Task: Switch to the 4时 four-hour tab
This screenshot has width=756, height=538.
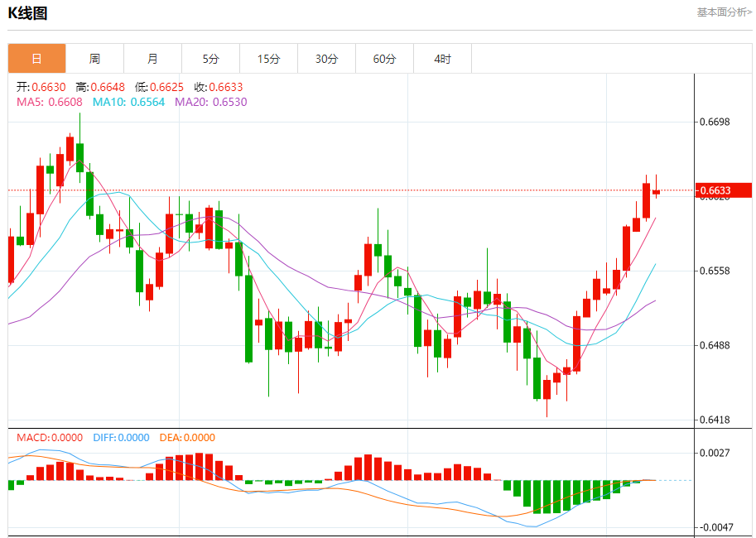Action: [443, 59]
